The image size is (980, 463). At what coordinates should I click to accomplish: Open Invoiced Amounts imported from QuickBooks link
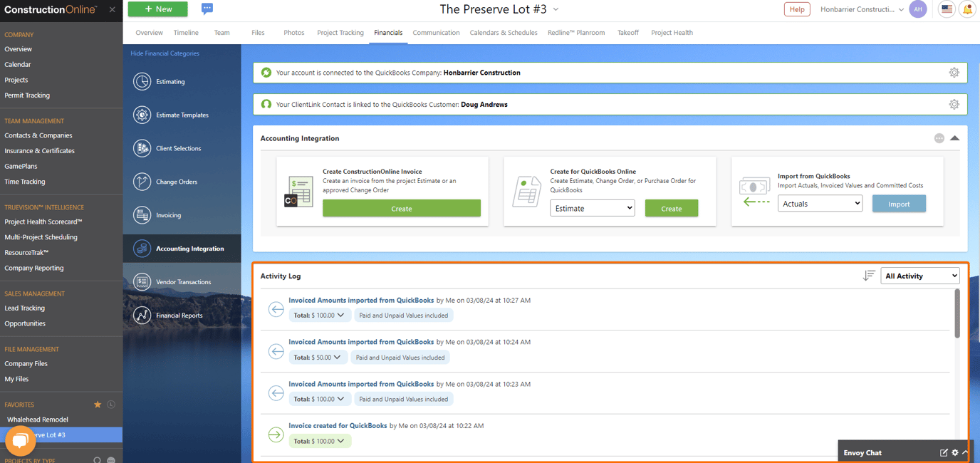361,300
